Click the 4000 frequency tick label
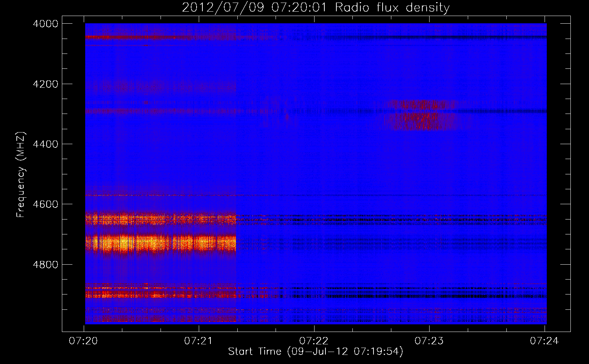589x364 pixels. (46, 24)
